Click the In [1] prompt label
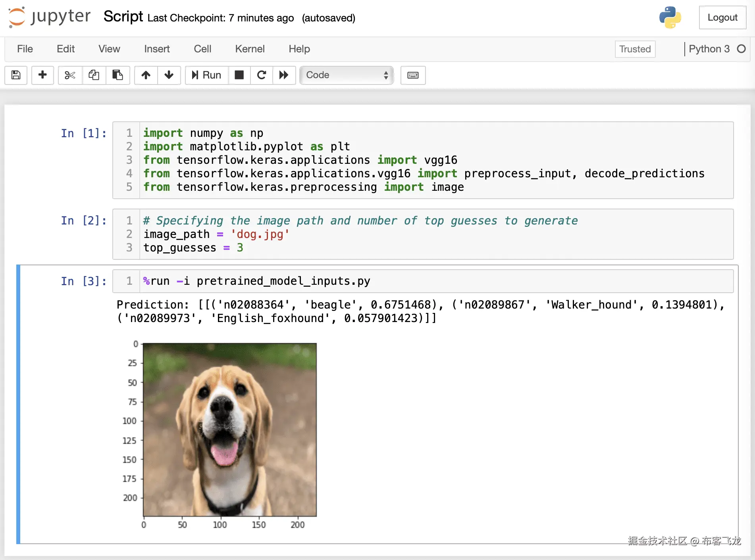 [x=84, y=133]
